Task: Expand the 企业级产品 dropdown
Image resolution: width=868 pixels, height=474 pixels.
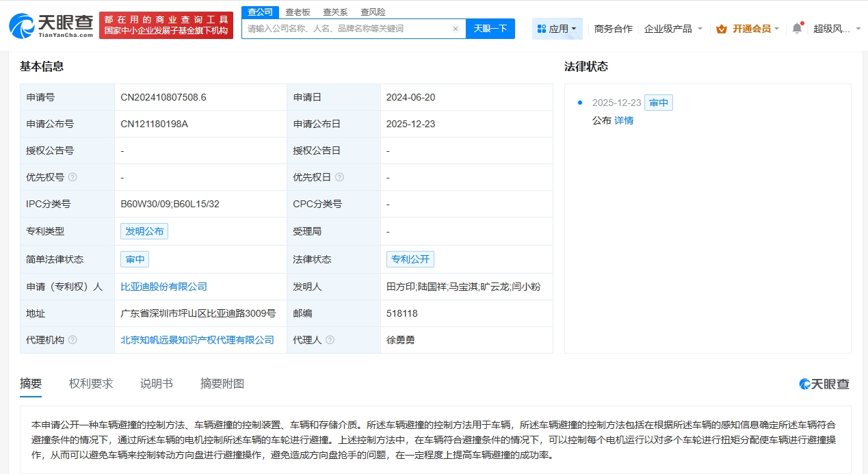Action: [673, 29]
